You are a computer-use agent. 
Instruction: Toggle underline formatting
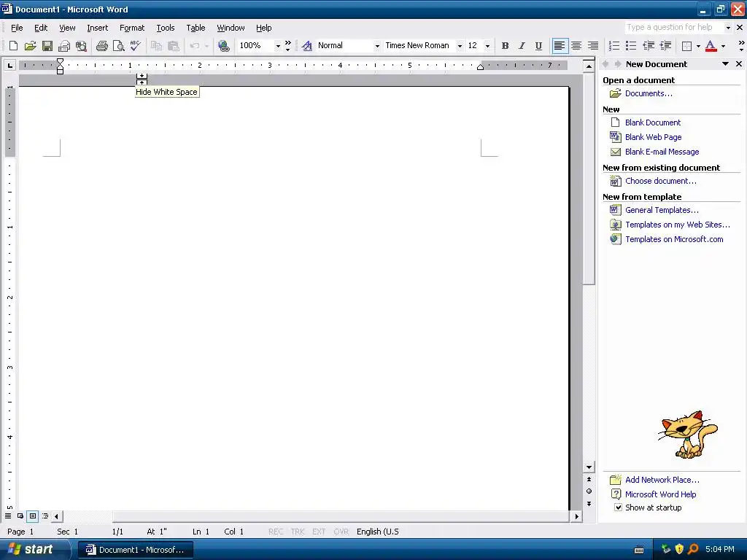538,46
